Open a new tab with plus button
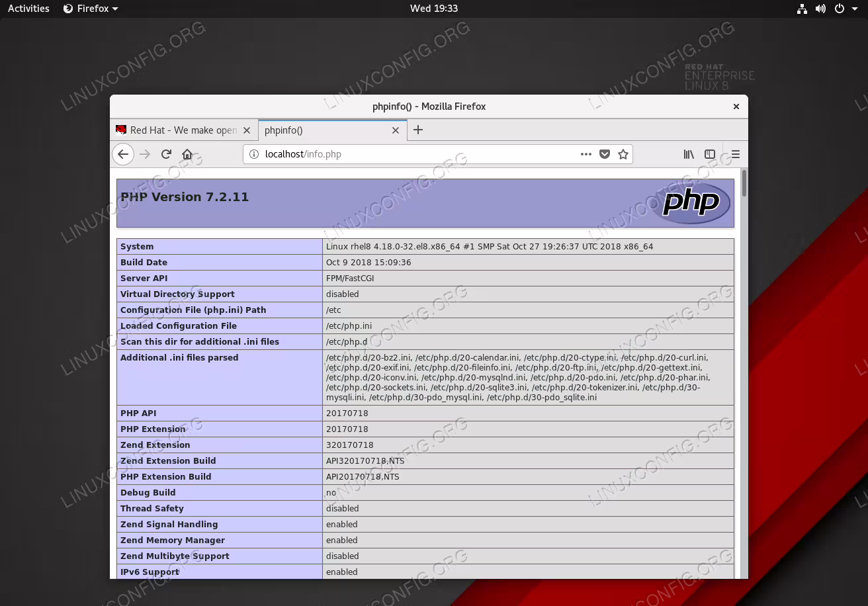 point(418,130)
